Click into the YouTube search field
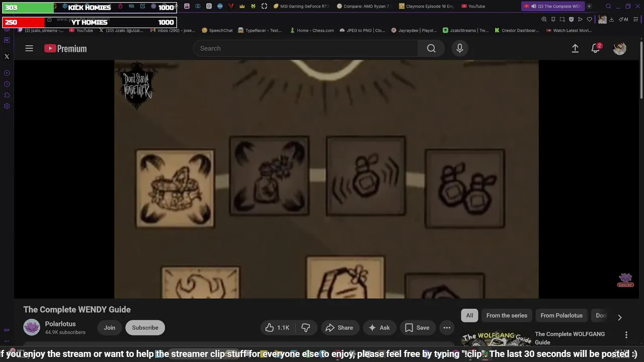 click(x=305, y=48)
